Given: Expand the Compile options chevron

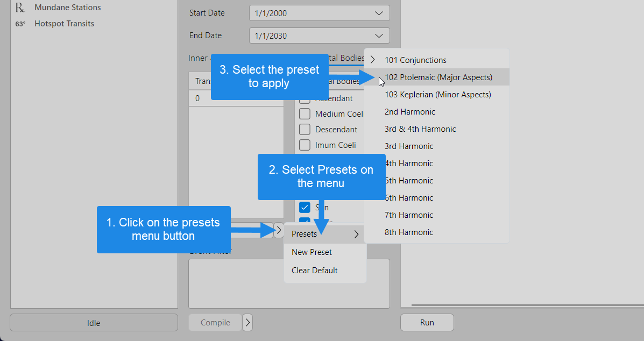Looking at the screenshot, I should pos(247,322).
